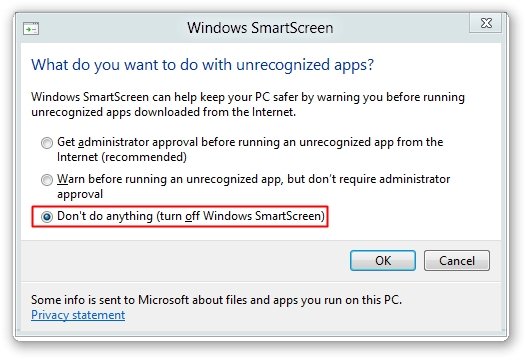
Task: Select the Get administrator approval radio button
Action: pos(47,143)
